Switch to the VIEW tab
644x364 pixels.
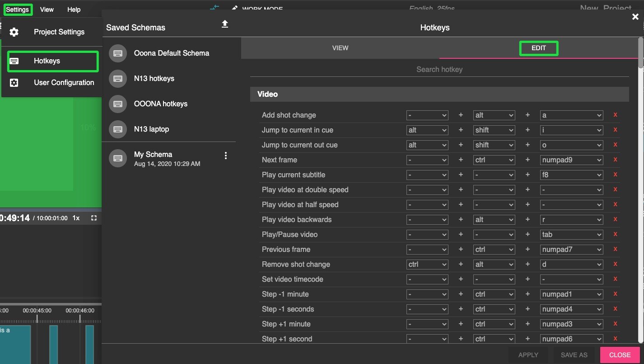pos(340,47)
